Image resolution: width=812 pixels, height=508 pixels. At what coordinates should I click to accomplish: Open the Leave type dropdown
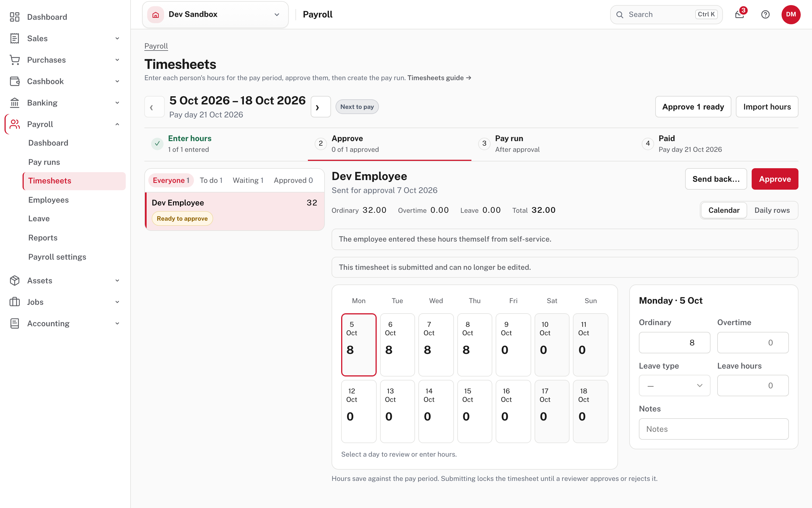pyautogui.click(x=674, y=386)
